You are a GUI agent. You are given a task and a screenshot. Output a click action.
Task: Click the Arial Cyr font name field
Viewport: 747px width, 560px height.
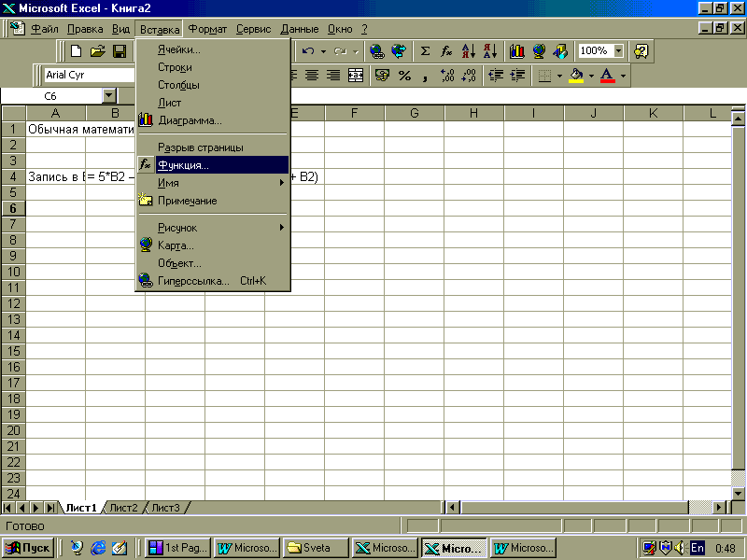click(x=89, y=75)
